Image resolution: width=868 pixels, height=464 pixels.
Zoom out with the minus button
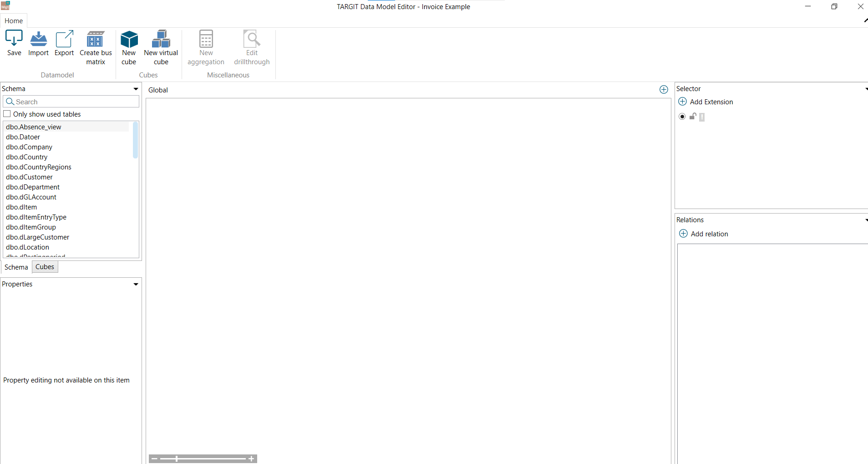coord(154,459)
